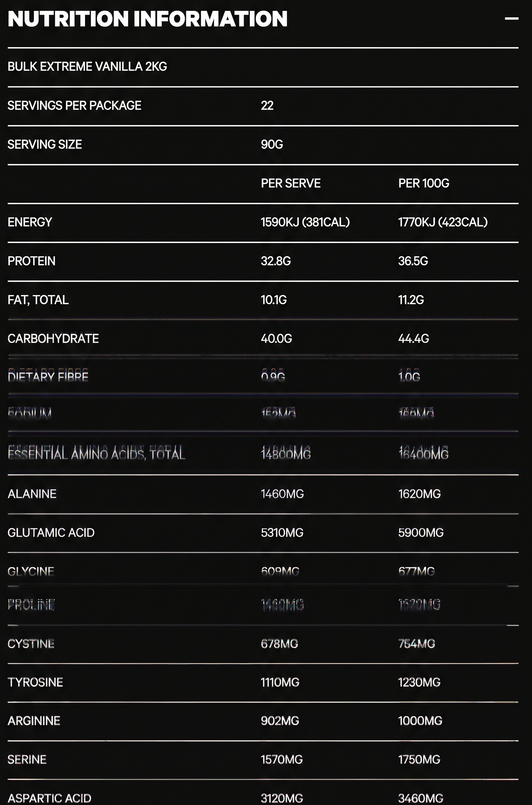The height and width of the screenshot is (805, 532).
Task: Click the Per Serve column header
Action: point(290,183)
